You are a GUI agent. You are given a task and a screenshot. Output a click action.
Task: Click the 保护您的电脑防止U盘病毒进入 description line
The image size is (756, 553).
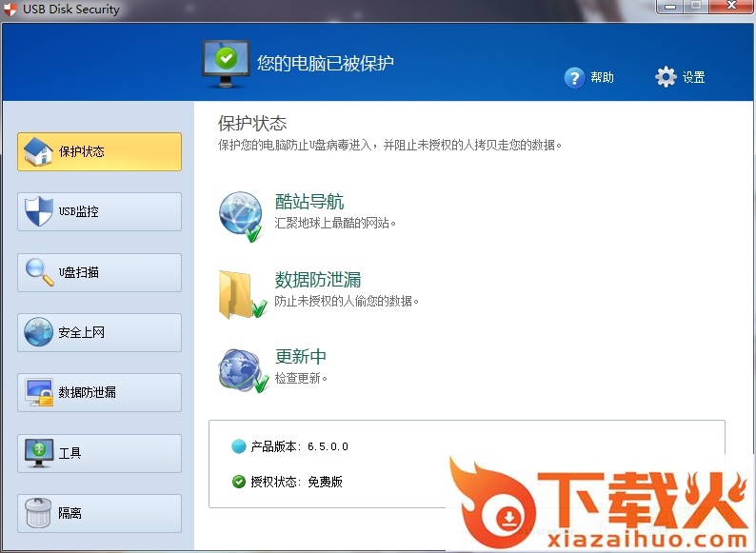point(389,145)
